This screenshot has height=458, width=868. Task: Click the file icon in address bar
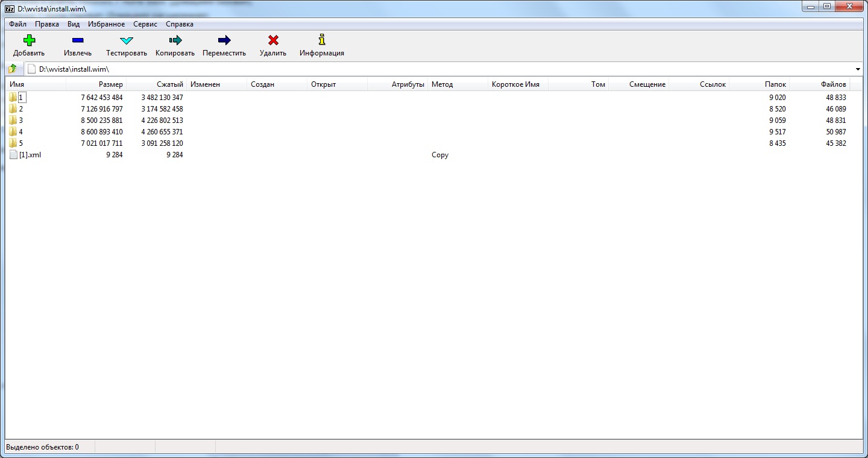coord(31,69)
